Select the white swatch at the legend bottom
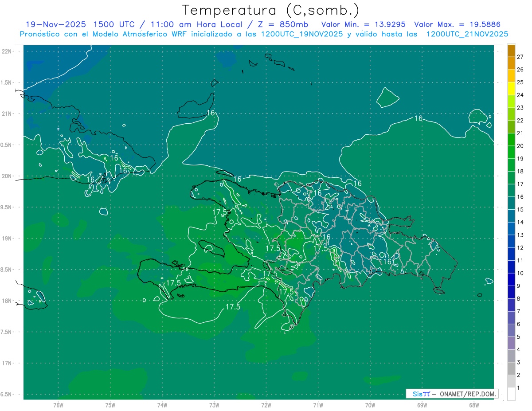Image resolution: width=532 pixels, height=411 pixels. coord(511,394)
